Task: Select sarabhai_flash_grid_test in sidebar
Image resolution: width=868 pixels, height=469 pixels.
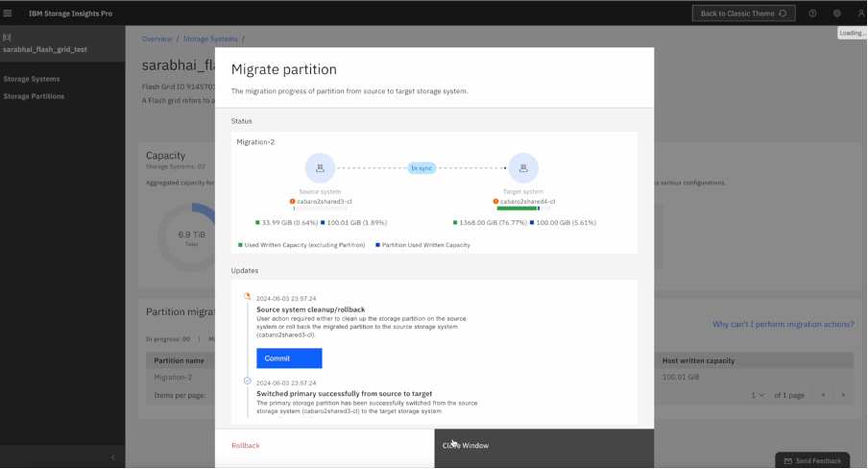Action: point(45,49)
